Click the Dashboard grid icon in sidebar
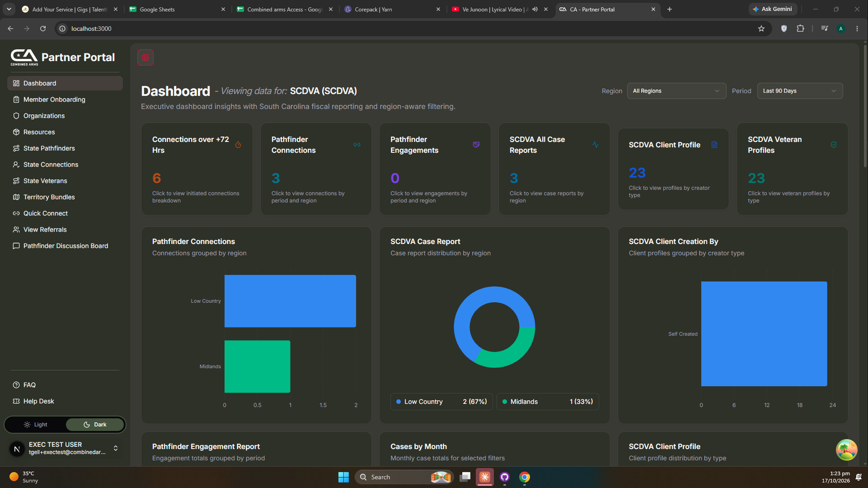 click(16, 84)
